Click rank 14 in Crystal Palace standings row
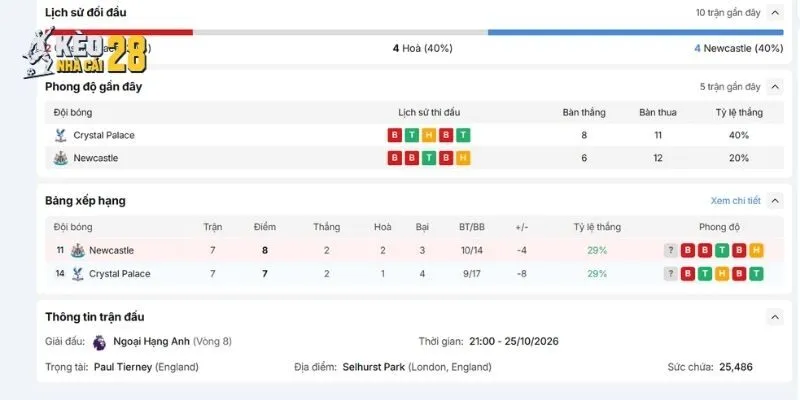Viewport: 800px width, 400px height. (60, 274)
